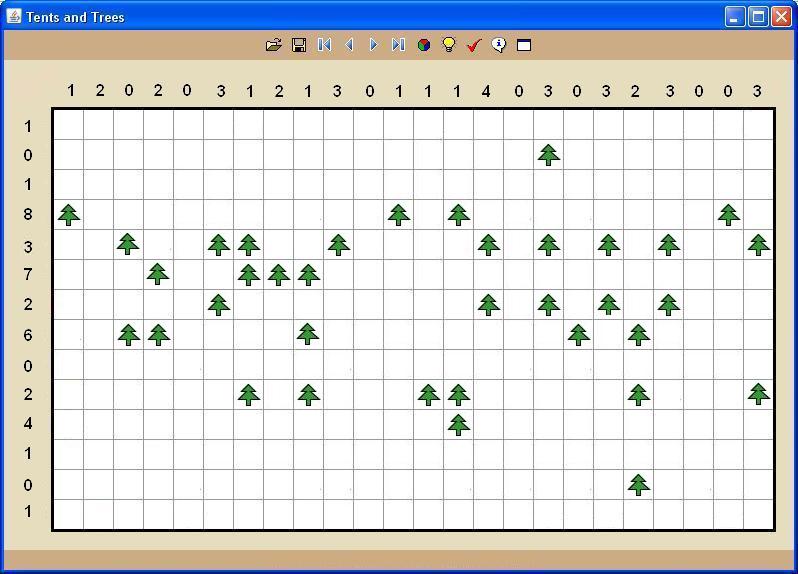The image size is (798, 574).
Task: Open the color settings ball icon
Action: pos(424,45)
